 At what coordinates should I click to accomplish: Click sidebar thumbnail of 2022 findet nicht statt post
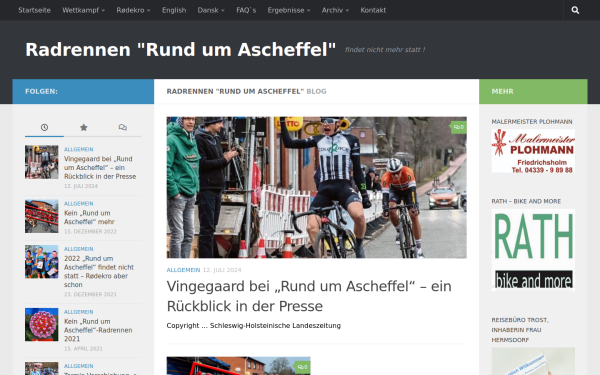[x=42, y=262]
